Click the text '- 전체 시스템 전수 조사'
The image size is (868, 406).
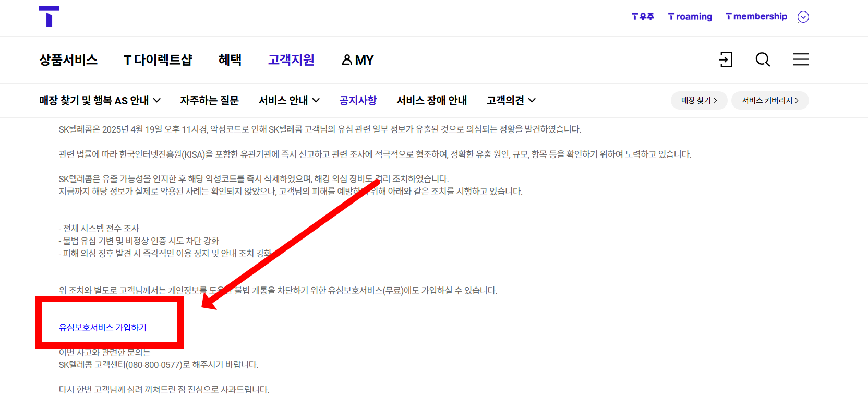click(99, 228)
